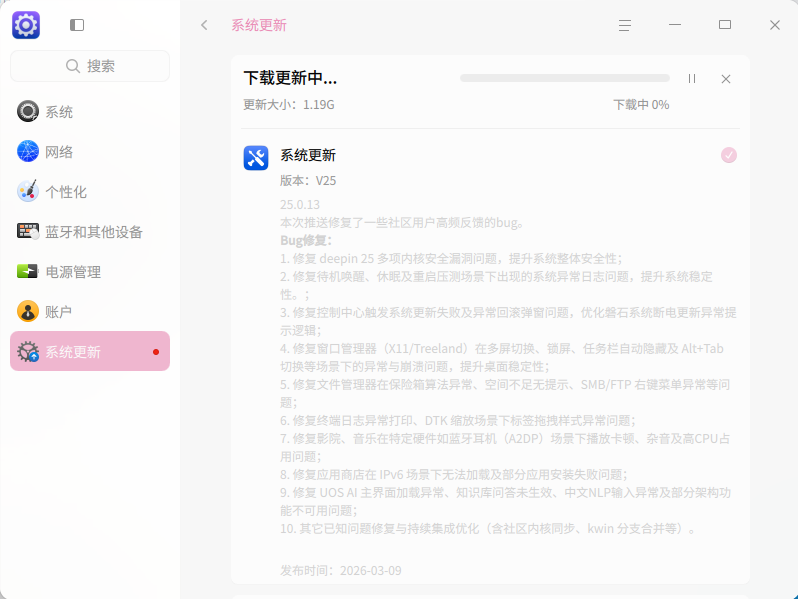Click the blue tools system update icon
798x599 pixels.
click(256, 158)
